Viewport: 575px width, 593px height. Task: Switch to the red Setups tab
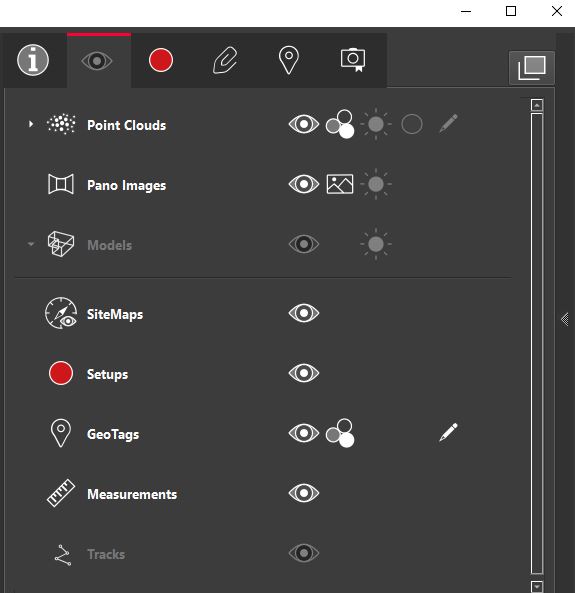click(161, 60)
